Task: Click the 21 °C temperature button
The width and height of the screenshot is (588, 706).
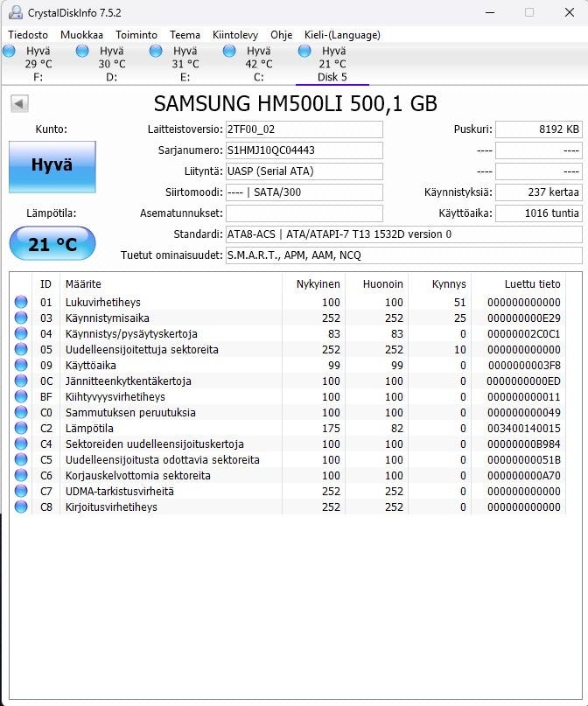Action: (x=52, y=243)
